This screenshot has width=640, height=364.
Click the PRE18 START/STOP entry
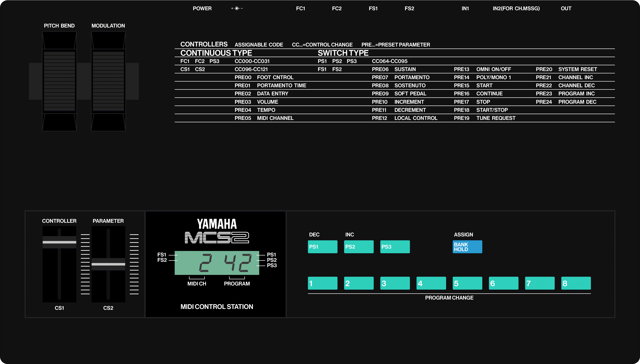coord(481,110)
